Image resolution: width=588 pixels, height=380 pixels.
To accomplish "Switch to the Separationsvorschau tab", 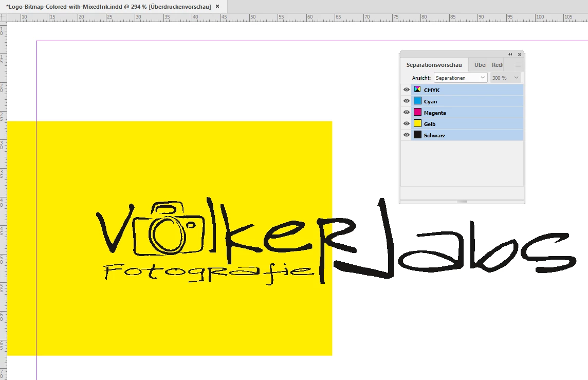I will [434, 65].
